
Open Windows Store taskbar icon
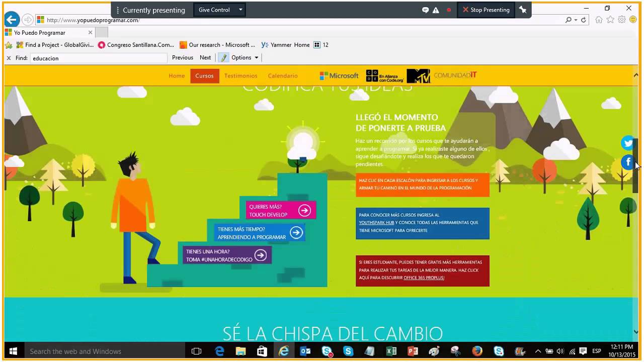(262, 351)
